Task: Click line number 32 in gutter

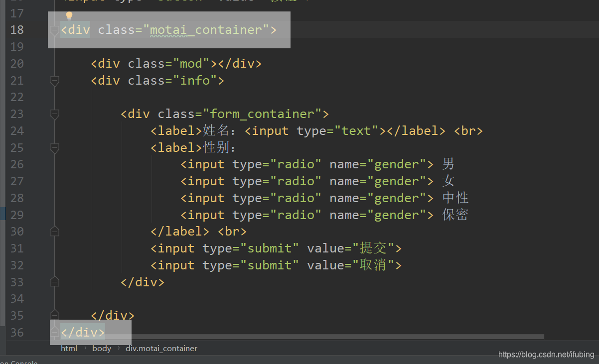Action: click(17, 265)
